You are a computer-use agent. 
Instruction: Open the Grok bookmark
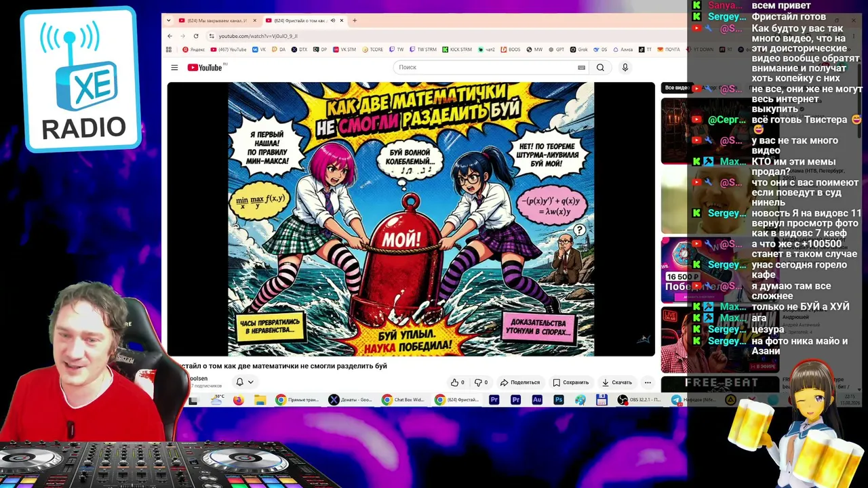[579, 49]
